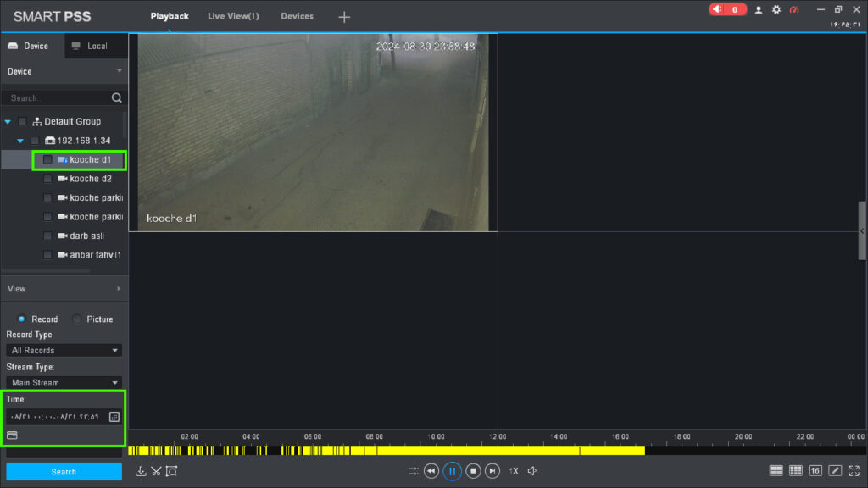868x488 pixels.
Task: Open the alarm speaker indicator
Action: coord(727,9)
